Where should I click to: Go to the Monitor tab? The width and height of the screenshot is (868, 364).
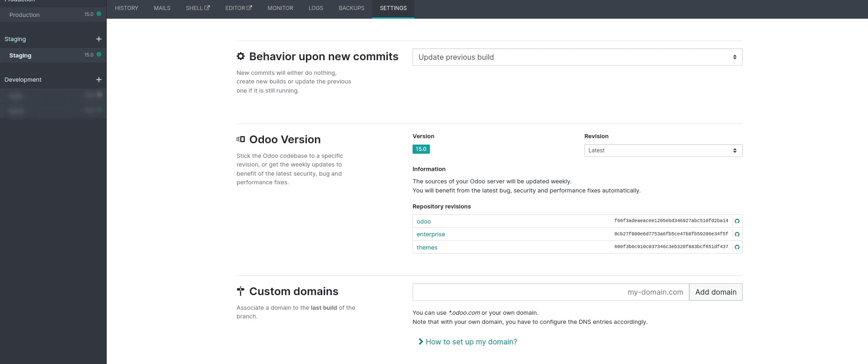tap(280, 8)
